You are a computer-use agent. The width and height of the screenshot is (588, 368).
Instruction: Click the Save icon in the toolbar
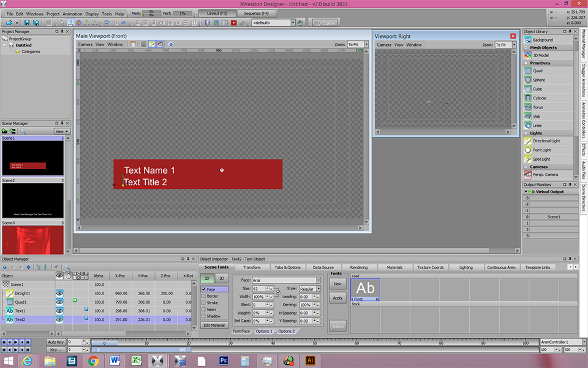pos(26,23)
